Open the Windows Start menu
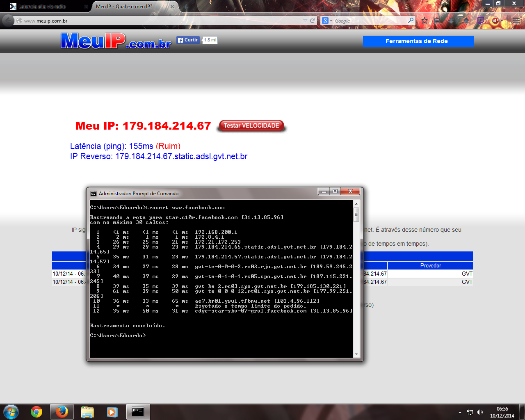 coord(11,412)
